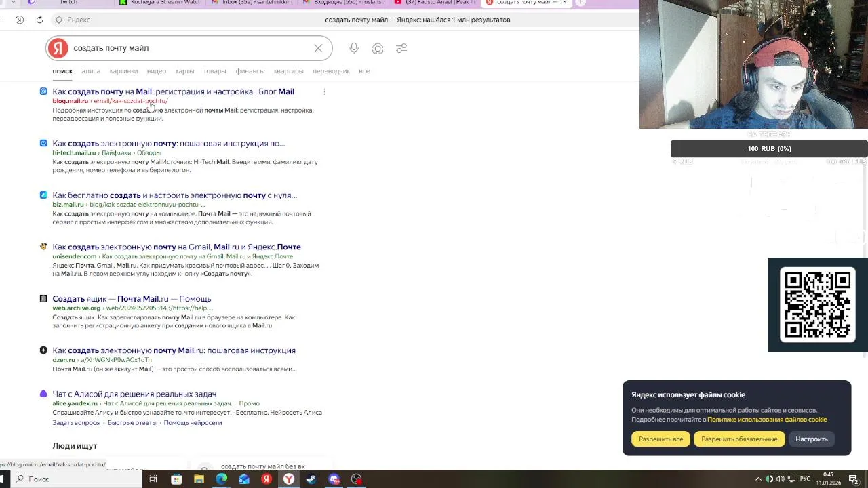This screenshot has height=488, width=868.
Task: Click the Yandex logo in search box
Action: 58,48
